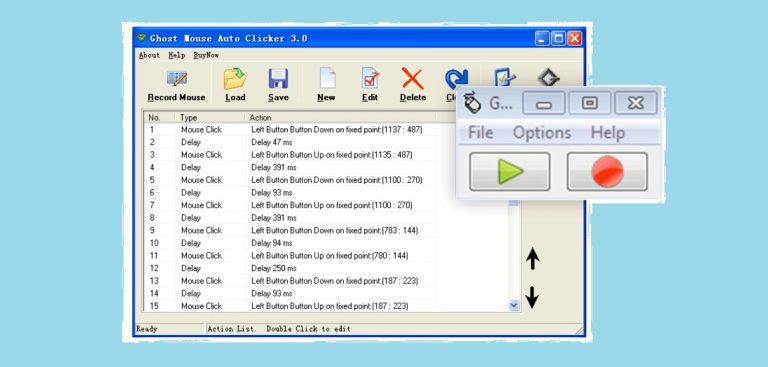Open the BuyNow menu

[x=206, y=55]
